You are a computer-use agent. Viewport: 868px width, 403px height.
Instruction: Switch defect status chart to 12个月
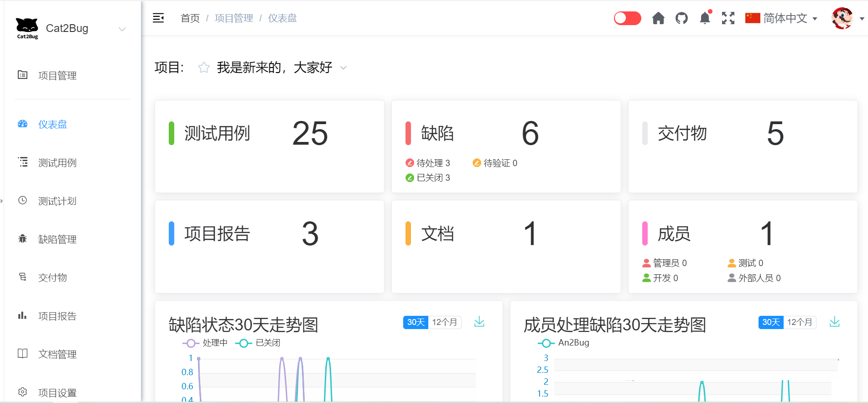(444, 322)
